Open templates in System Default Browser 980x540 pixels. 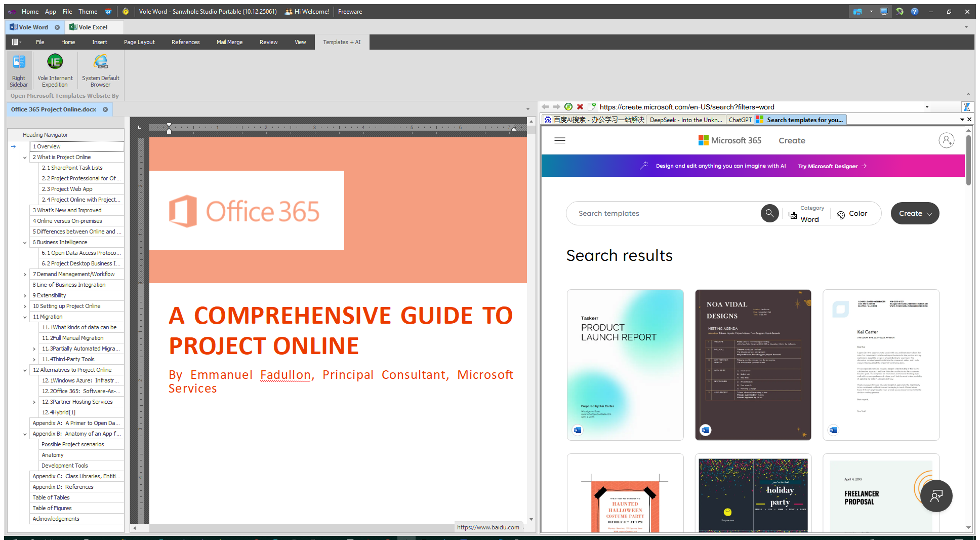tap(101, 70)
